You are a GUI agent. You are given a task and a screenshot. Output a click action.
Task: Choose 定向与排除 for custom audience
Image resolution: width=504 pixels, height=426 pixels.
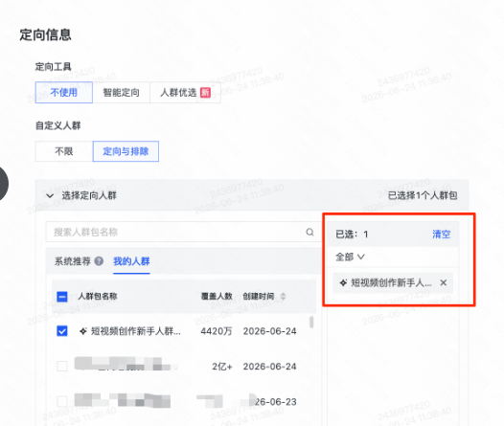[126, 151]
